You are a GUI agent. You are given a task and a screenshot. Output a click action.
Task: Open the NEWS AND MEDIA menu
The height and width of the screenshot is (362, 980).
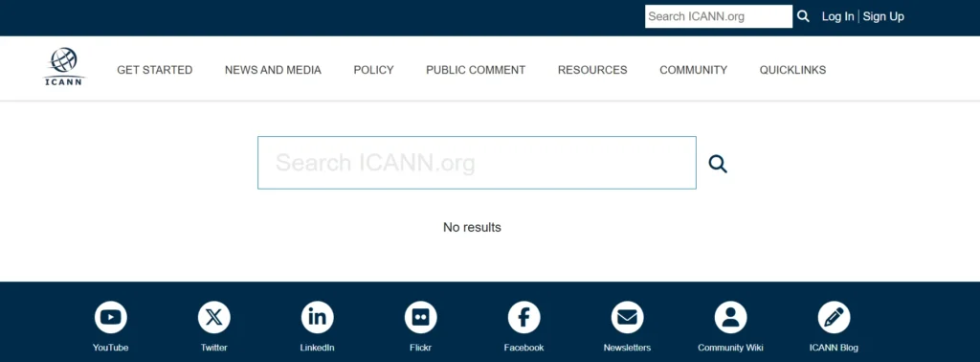273,70
